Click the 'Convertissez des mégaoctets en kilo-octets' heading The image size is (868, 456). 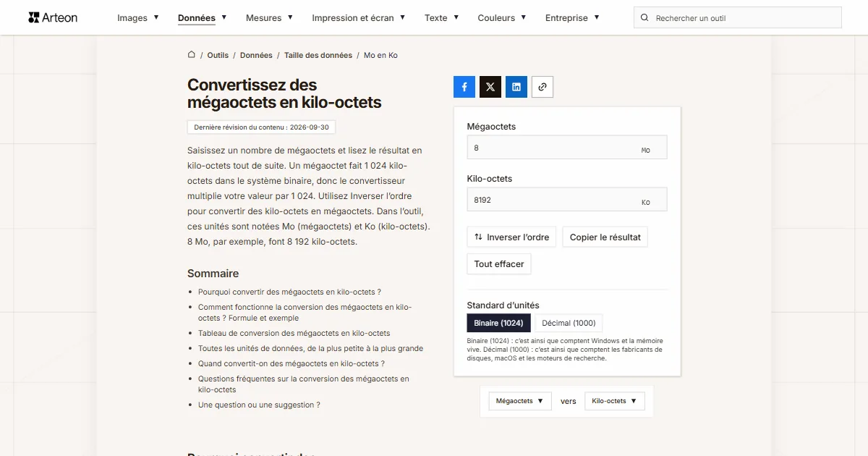tap(284, 94)
